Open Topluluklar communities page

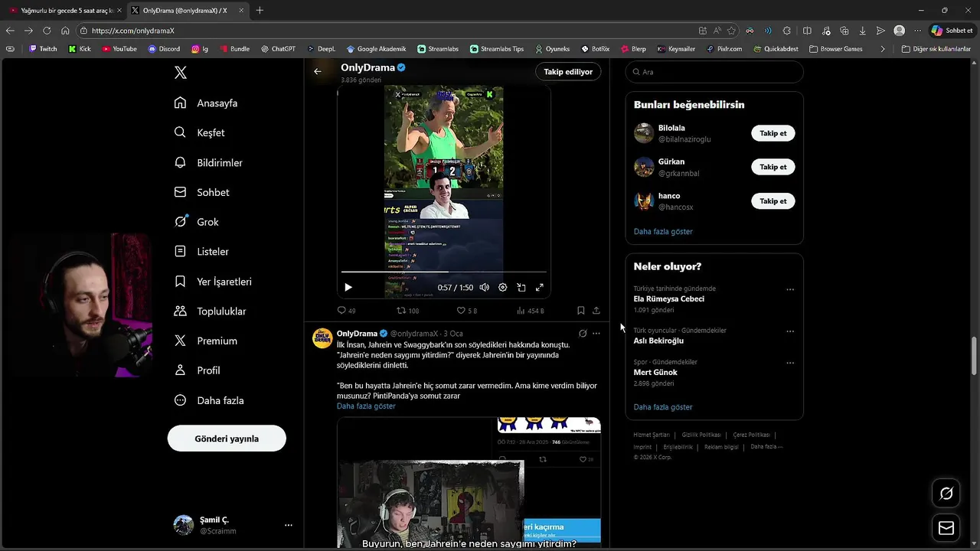point(211,311)
